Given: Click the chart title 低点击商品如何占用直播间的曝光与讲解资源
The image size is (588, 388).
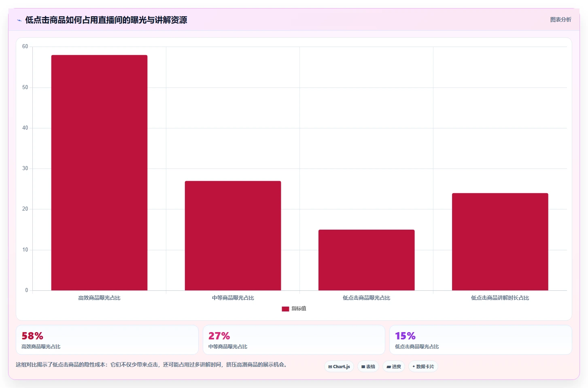Looking at the screenshot, I should coord(106,20).
